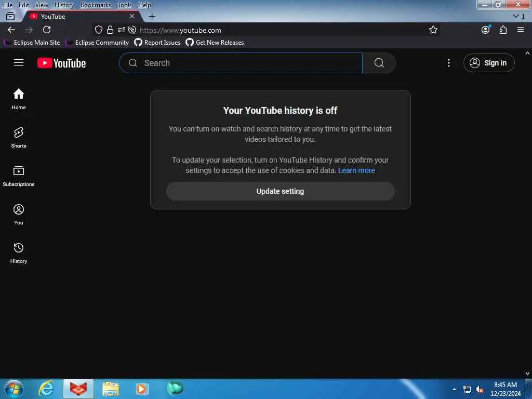
Task: Click the Update setting button
Action: 280,191
